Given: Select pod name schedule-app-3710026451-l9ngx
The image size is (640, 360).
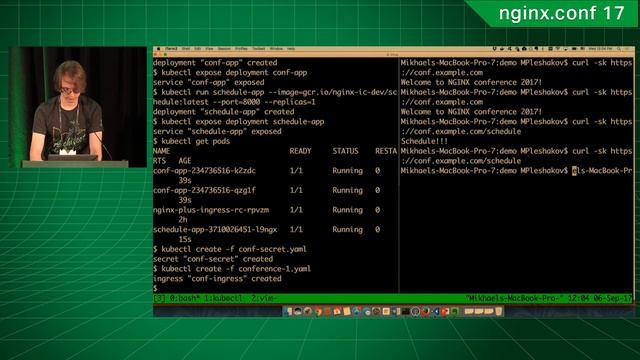Looking at the screenshot, I should [x=215, y=229].
